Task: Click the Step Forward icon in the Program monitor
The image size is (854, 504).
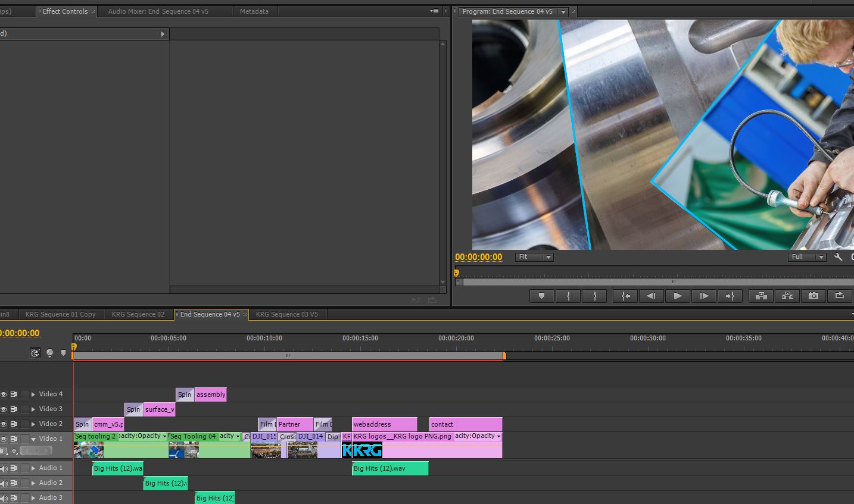Action: click(704, 296)
